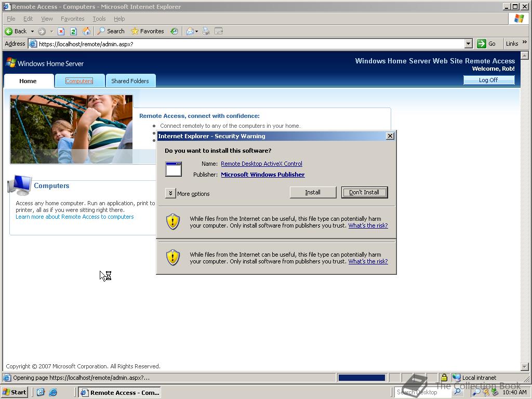The height and width of the screenshot is (399, 532).
Task: Click the Back arrow icon in toolbar
Action: [8, 31]
